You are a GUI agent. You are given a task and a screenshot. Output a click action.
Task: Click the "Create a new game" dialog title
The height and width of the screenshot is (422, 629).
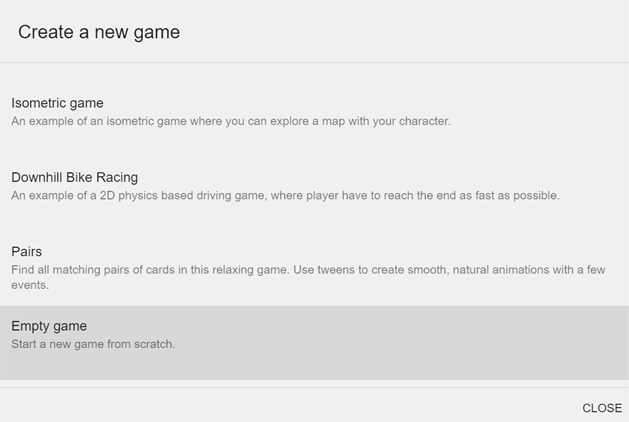coord(99,32)
